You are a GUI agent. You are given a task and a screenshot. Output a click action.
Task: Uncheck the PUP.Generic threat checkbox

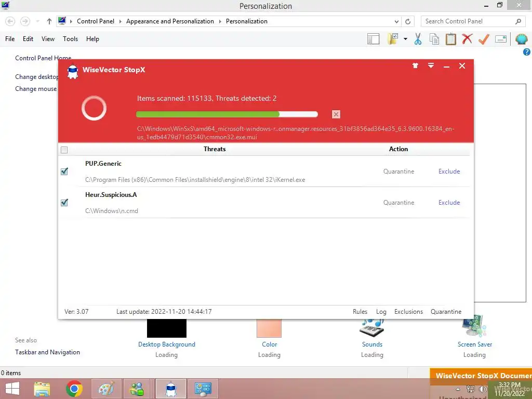64,171
